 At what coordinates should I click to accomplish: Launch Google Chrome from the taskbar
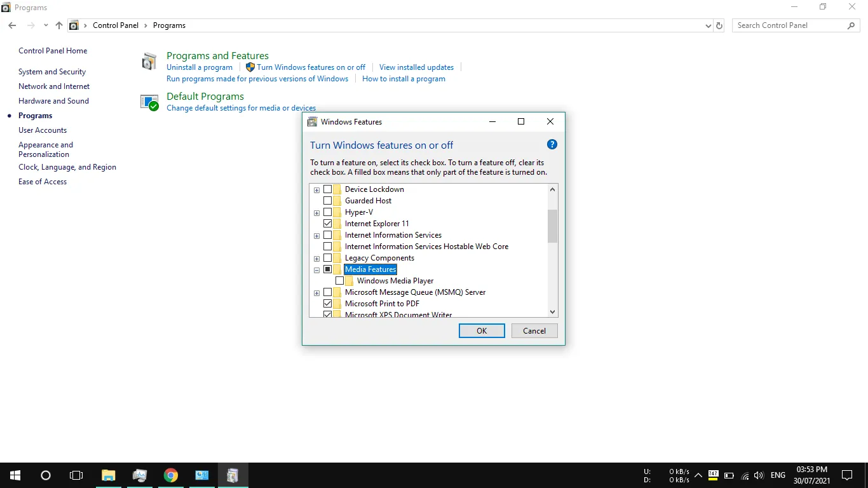pyautogui.click(x=170, y=475)
